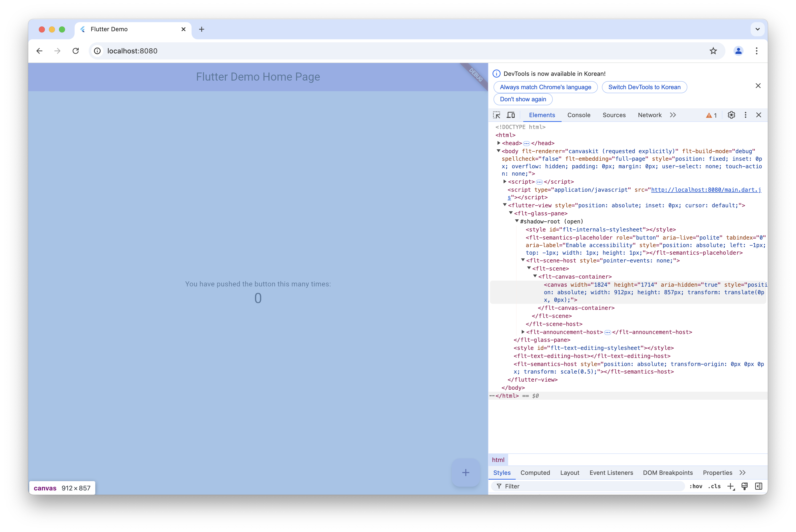Open DevTools settings gear

point(731,115)
